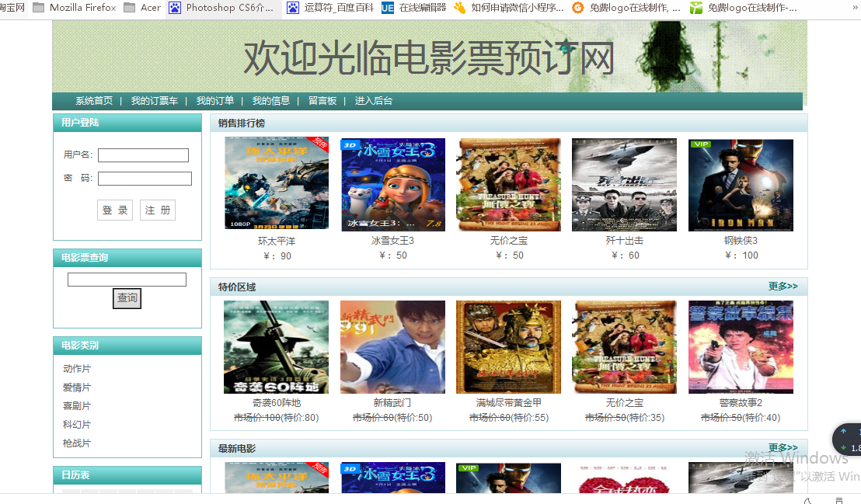The image size is (861, 504).
Task: Open the Mozilla Firefox bookmark folder
Action: [74, 8]
